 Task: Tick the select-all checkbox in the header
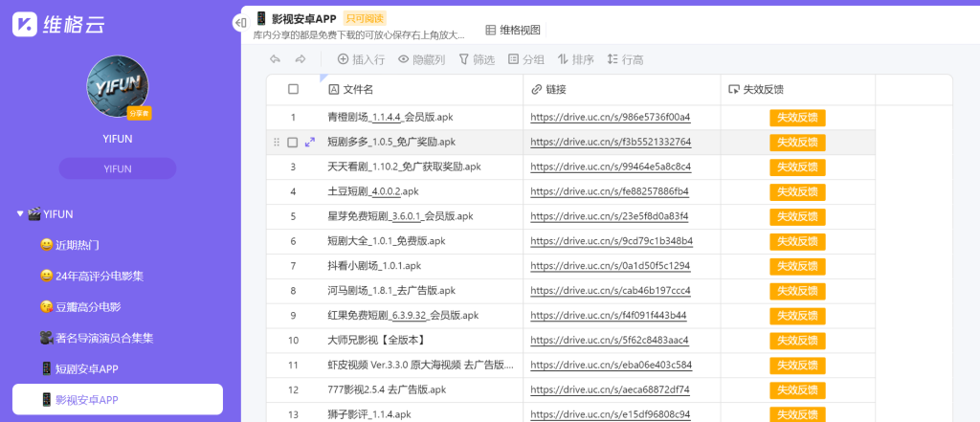point(293,89)
